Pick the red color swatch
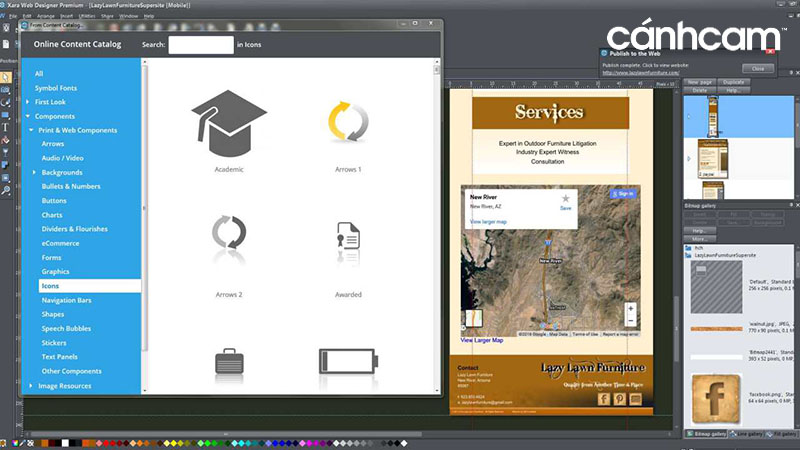Viewport: 800px width, 450px height. (x=106, y=443)
